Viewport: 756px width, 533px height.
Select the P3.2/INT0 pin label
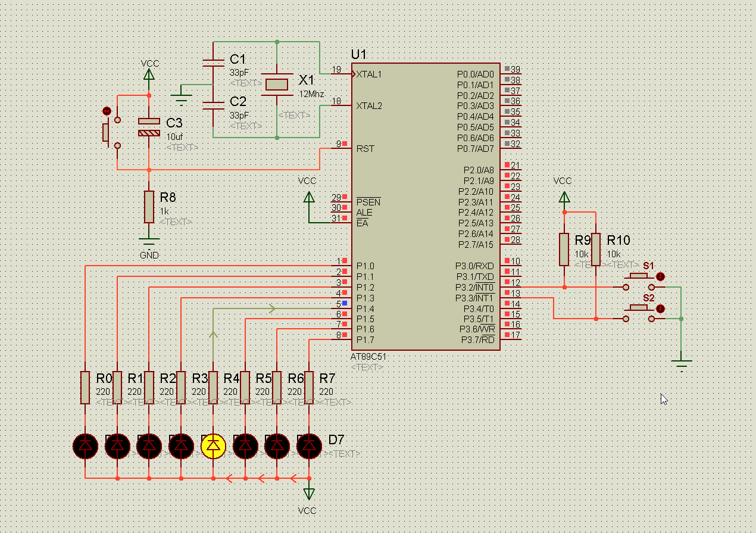475,288
